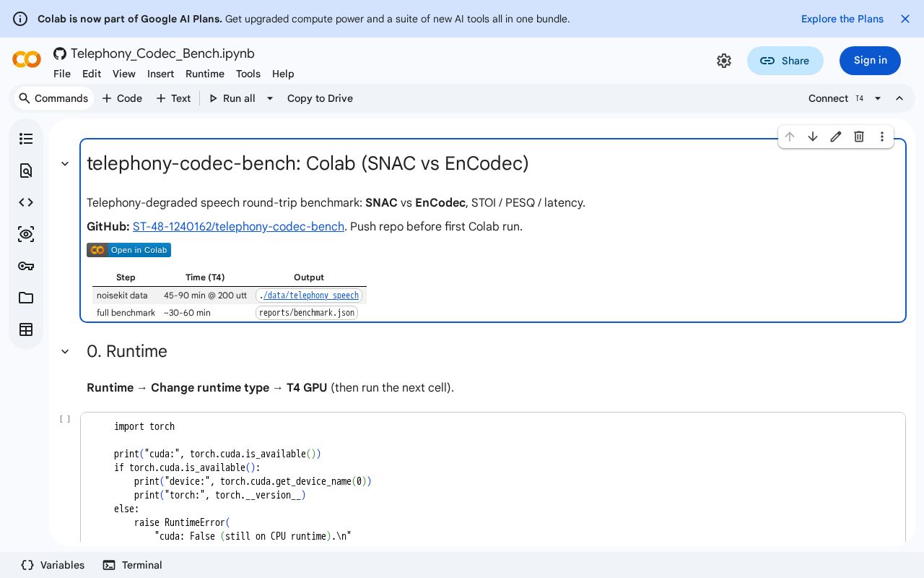Click the Share button
Image resolution: width=924 pixels, height=578 pixels.
coord(785,61)
